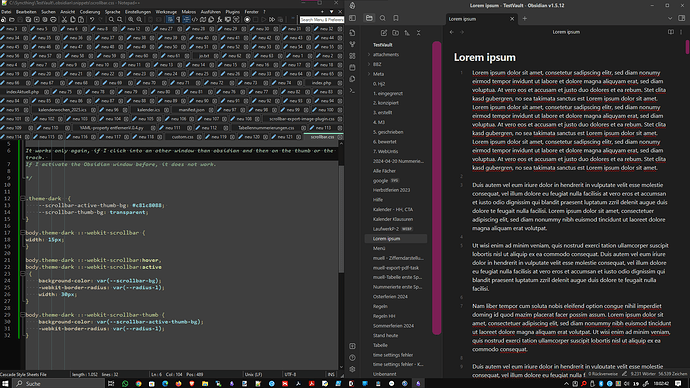
Task: Collapse the .theme-dark code block fold
Action: coord(22,198)
